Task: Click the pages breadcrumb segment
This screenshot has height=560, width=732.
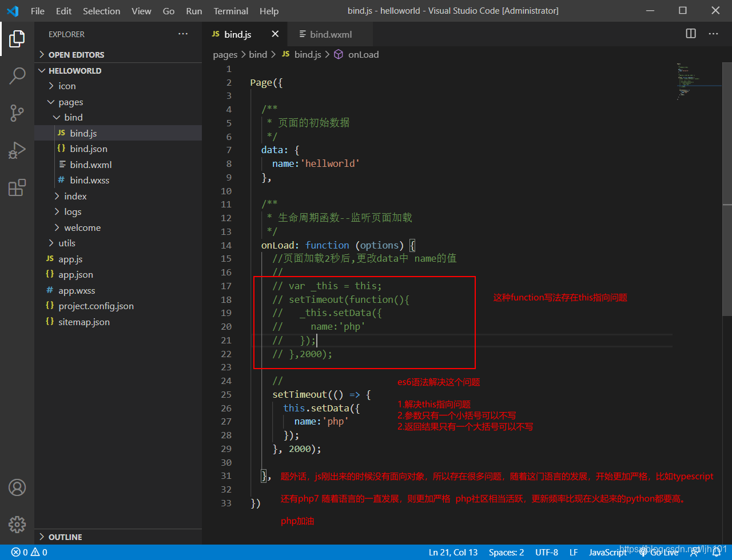Action: pos(225,54)
